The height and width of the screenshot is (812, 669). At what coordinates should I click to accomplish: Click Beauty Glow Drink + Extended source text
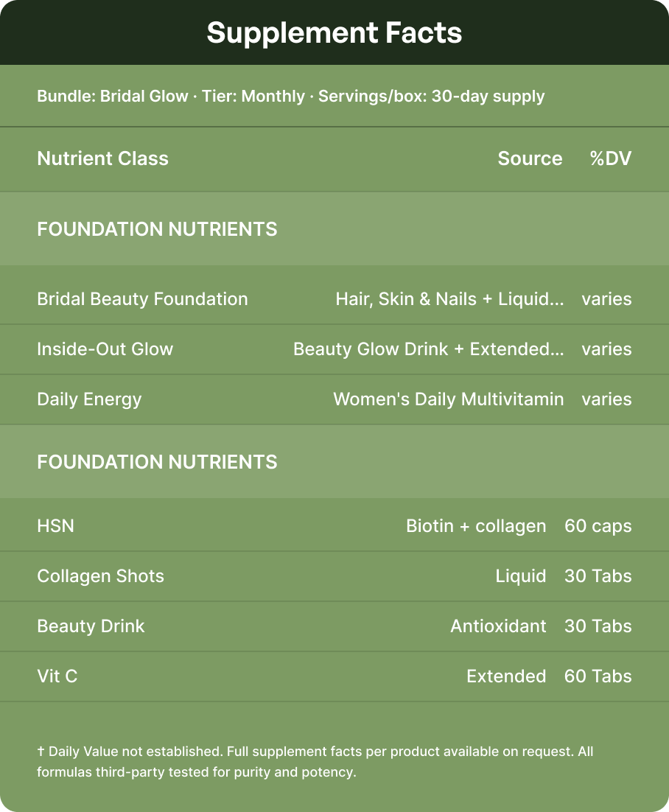point(428,349)
